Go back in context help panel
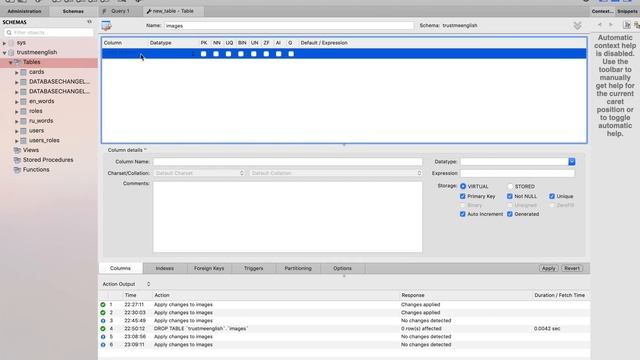 [600, 25]
